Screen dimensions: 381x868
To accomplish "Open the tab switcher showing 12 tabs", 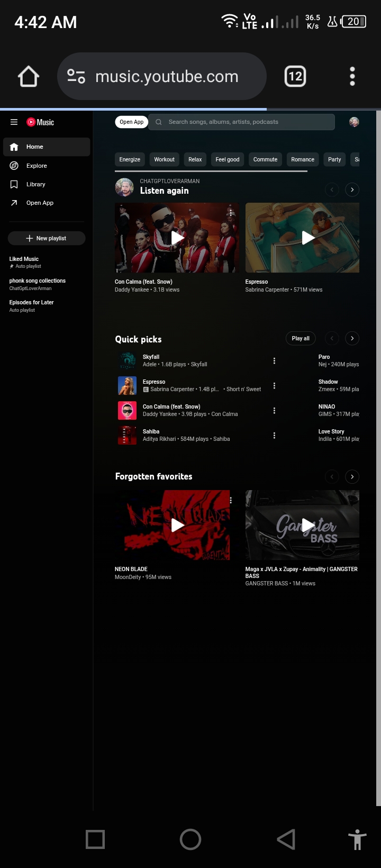I will tap(295, 77).
